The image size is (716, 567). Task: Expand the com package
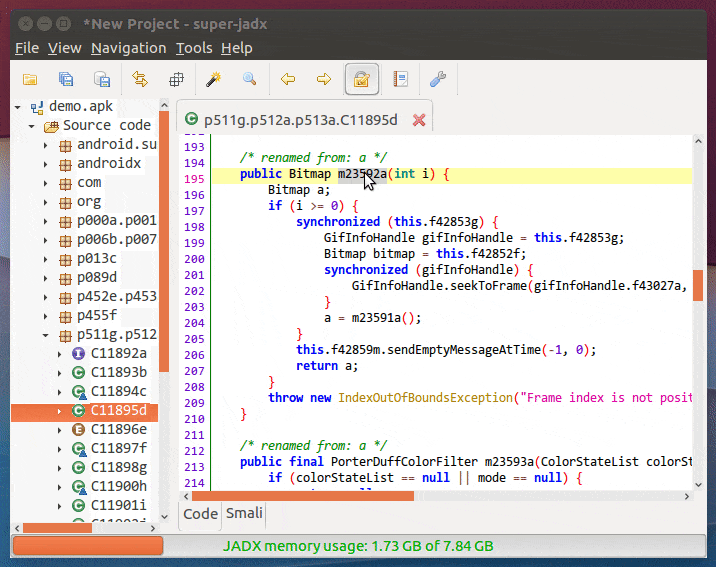point(45,184)
